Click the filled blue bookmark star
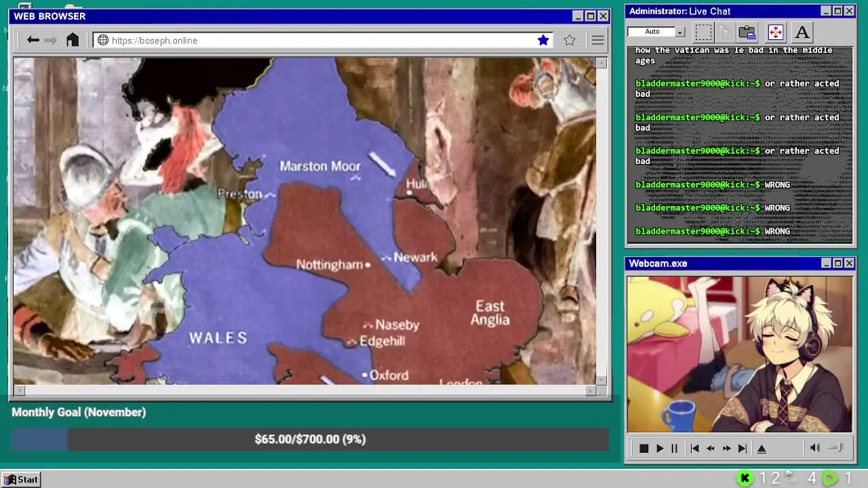The height and width of the screenshot is (488, 868). point(543,40)
